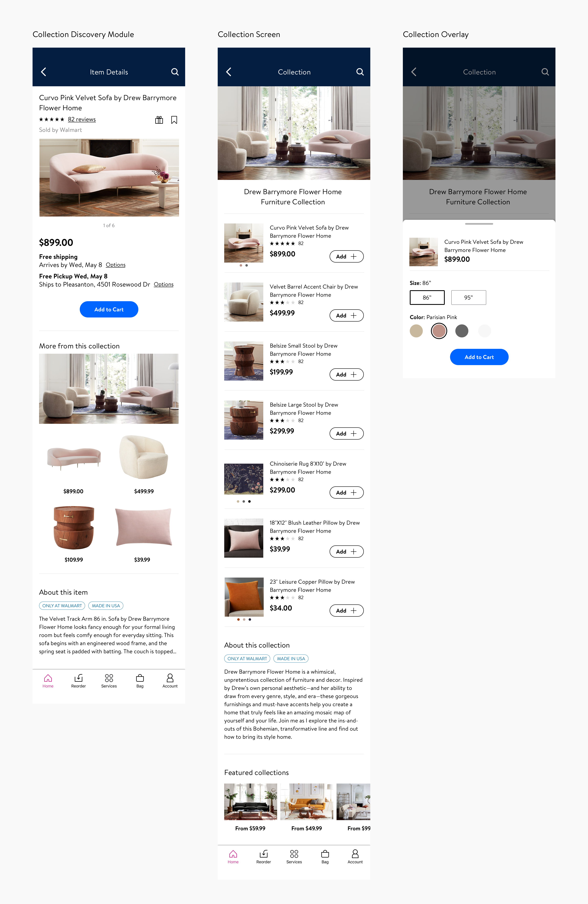Add Velvet Barrel Accent Chair to cart
588x904 pixels.
346,315
